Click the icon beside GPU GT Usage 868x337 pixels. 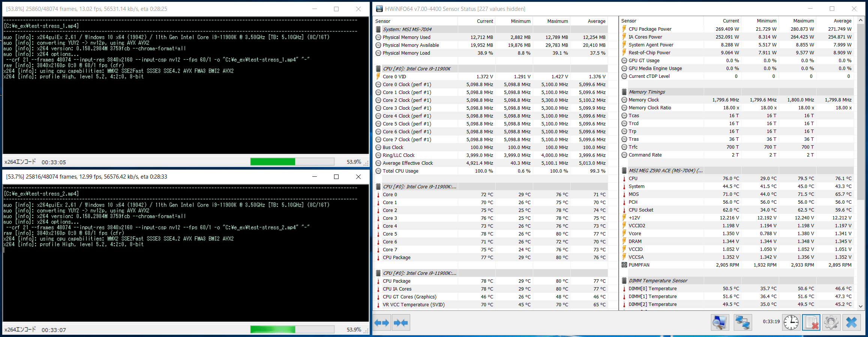(624, 60)
